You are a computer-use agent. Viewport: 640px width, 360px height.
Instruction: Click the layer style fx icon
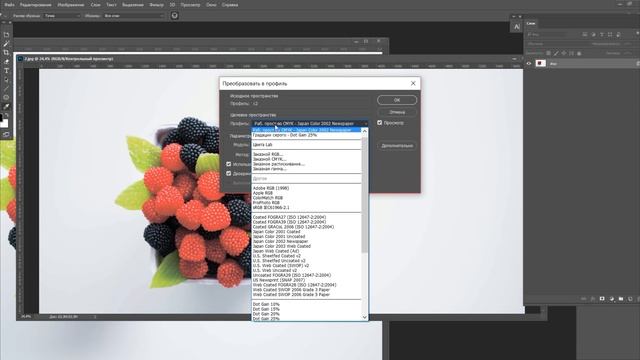pos(593,299)
